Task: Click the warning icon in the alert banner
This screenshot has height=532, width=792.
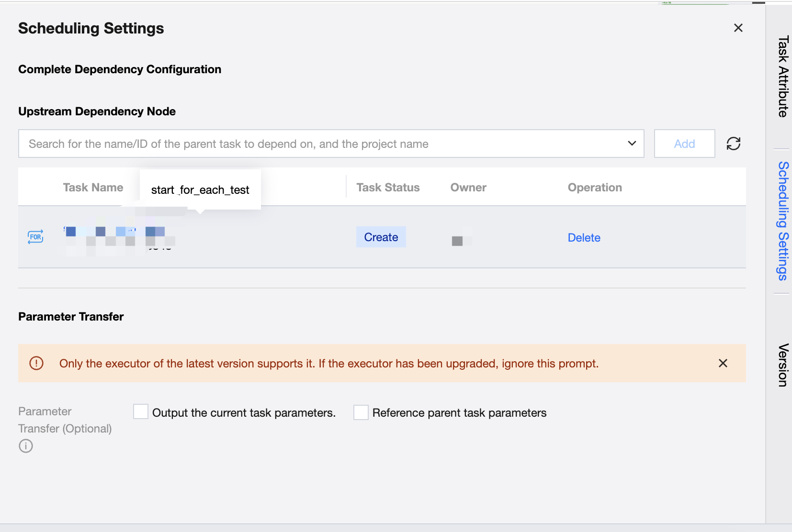Action: pos(36,363)
